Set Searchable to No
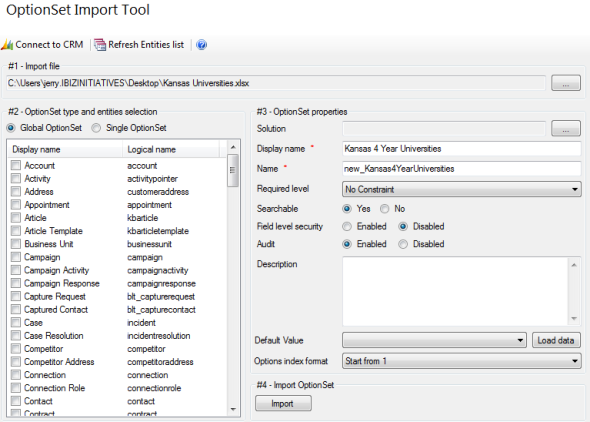The width and height of the screenshot is (590, 422). pyautogui.click(x=385, y=209)
